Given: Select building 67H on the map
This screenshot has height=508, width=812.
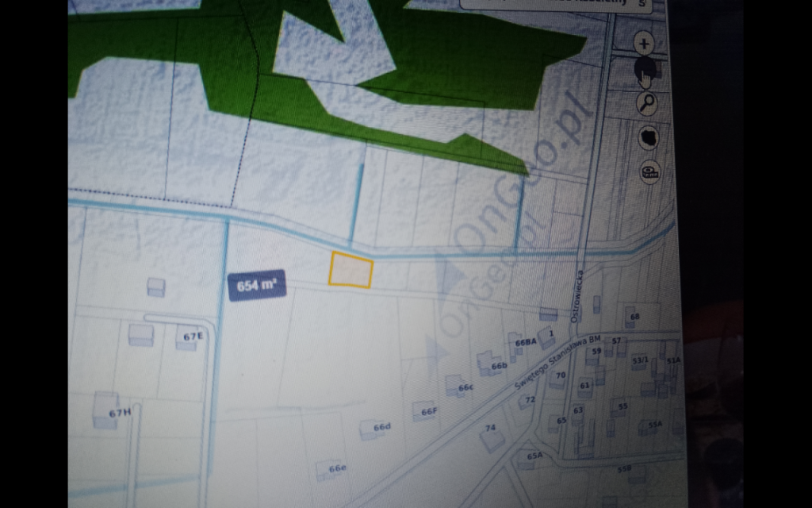Looking at the screenshot, I should (x=105, y=410).
